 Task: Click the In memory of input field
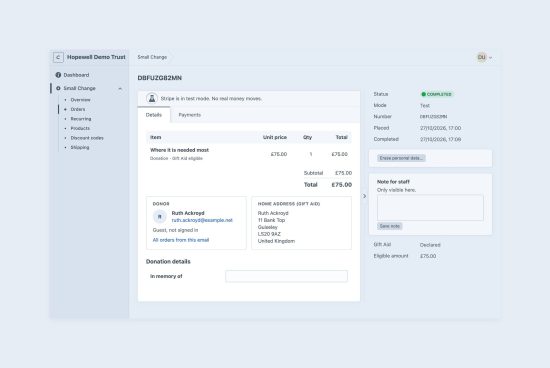pyautogui.click(x=286, y=276)
